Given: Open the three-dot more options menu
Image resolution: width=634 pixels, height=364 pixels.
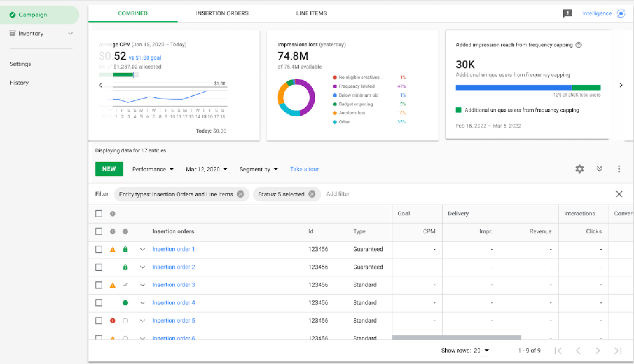Looking at the screenshot, I should pos(619,169).
